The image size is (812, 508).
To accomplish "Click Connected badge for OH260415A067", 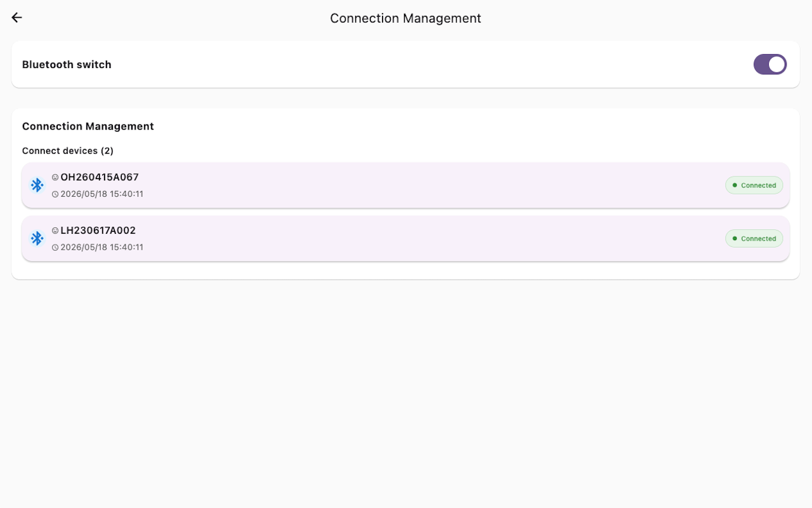I will click(754, 185).
